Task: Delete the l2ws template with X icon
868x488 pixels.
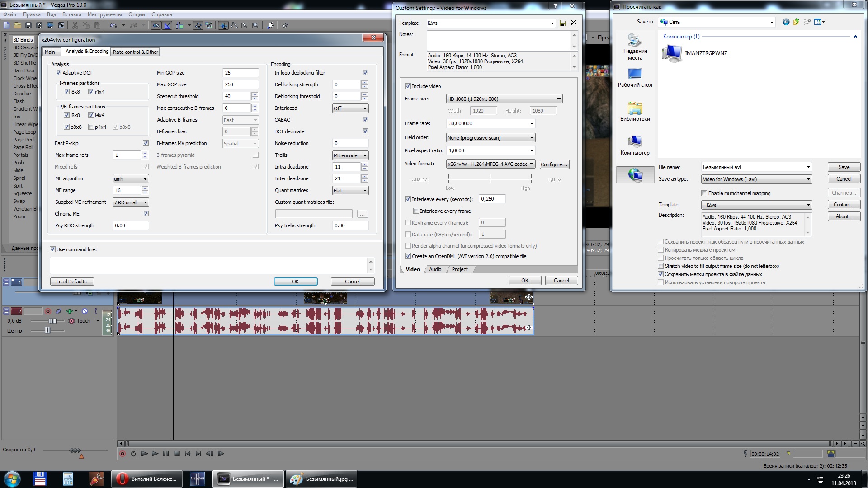Action: pyautogui.click(x=573, y=23)
